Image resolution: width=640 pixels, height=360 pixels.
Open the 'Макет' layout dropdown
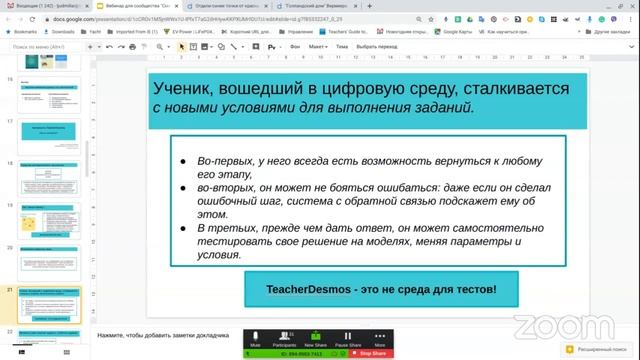tap(318, 47)
